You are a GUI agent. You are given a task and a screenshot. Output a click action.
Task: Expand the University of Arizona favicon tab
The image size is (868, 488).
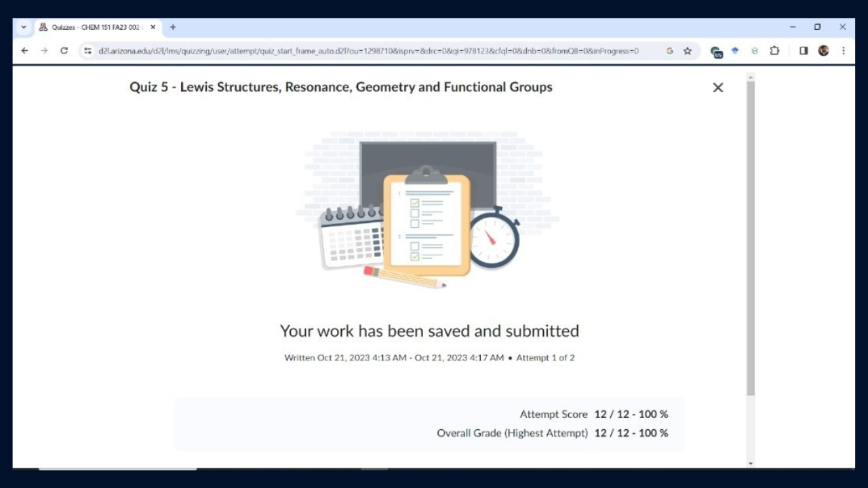click(43, 27)
